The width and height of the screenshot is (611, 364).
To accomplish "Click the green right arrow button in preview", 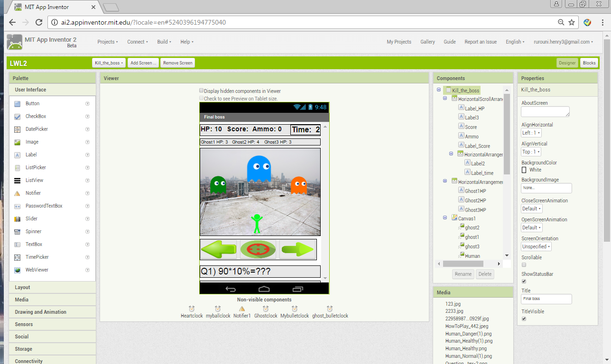I will [298, 249].
